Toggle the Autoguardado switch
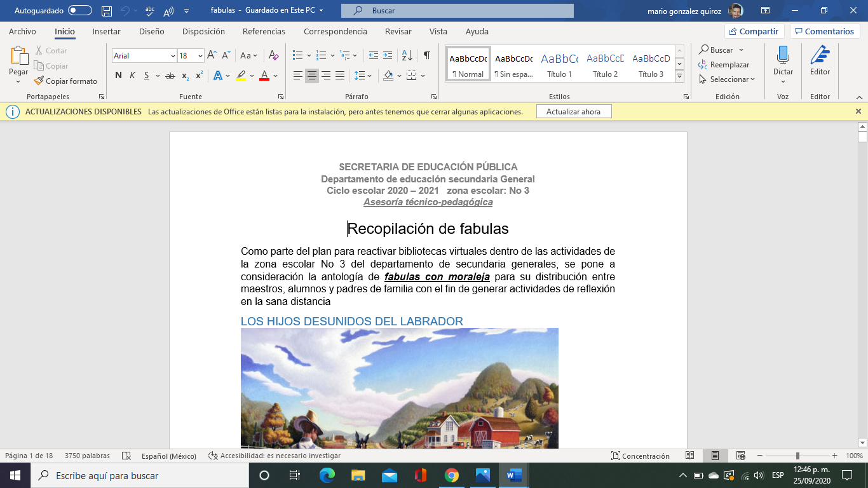 point(80,11)
